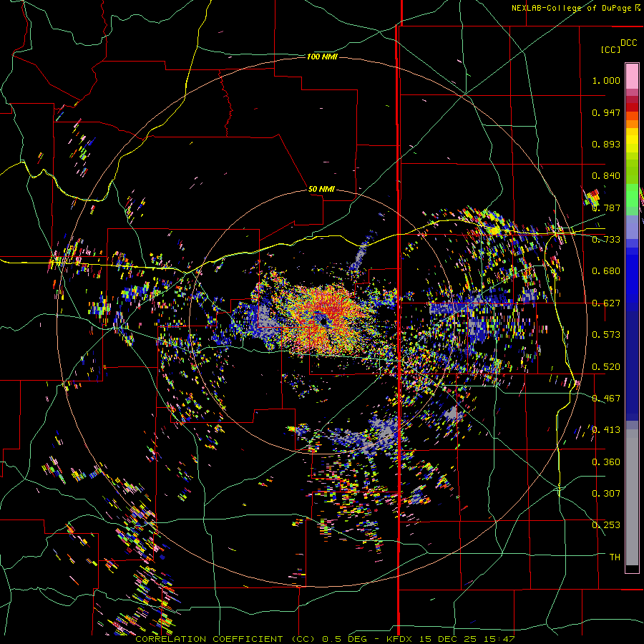Screen dimensions: 644x644
Task: Click the 50 NMI range ring label
Action: tap(321, 190)
